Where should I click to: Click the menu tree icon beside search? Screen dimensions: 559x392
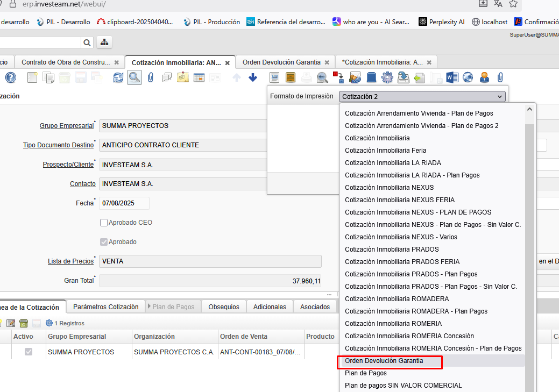[104, 42]
